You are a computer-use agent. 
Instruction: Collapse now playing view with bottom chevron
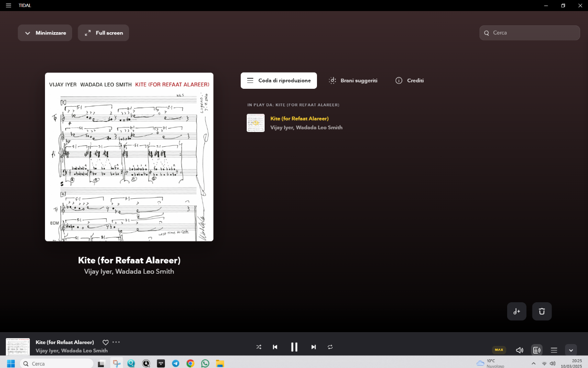point(571,350)
